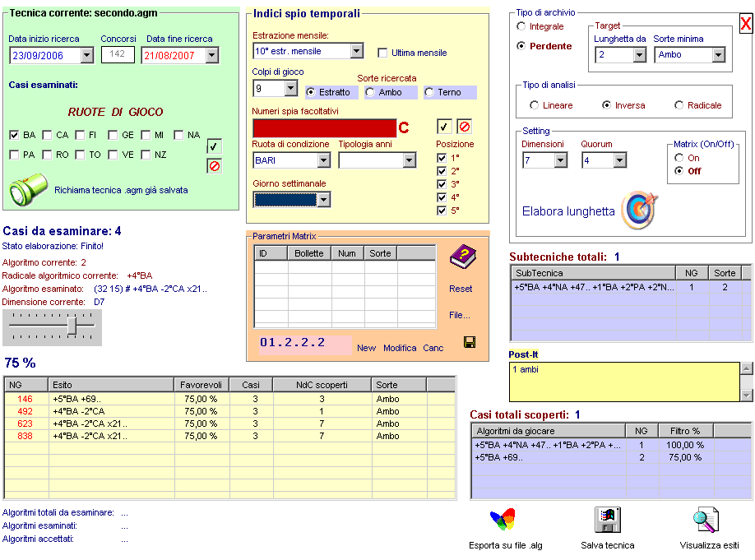Expand the Sorte minima dropdown

coord(719,55)
